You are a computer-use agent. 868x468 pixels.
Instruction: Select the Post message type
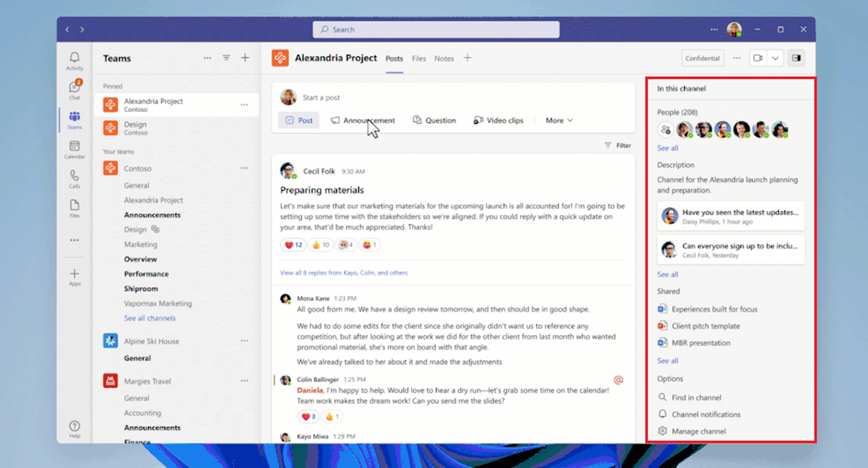tap(298, 120)
